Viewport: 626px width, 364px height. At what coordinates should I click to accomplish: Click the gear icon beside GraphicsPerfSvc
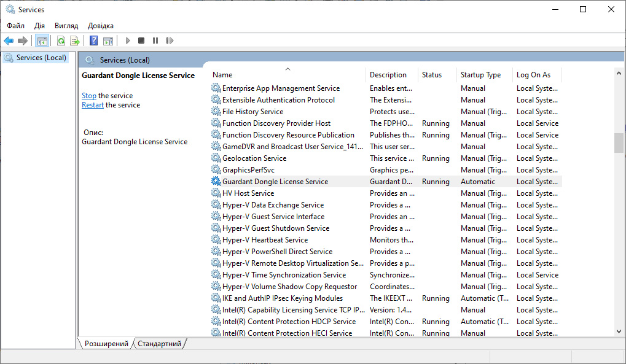216,169
